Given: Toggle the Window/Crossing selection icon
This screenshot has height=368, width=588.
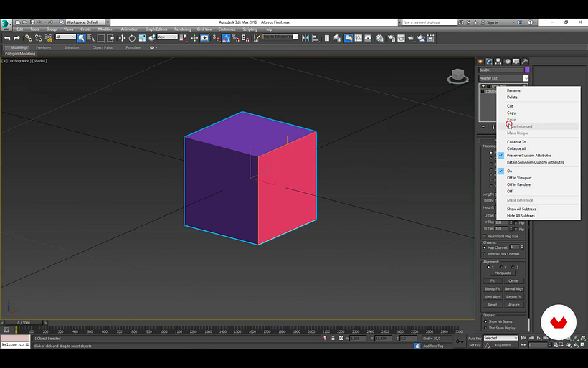Looking at the screenshot, I should point(110,38).
